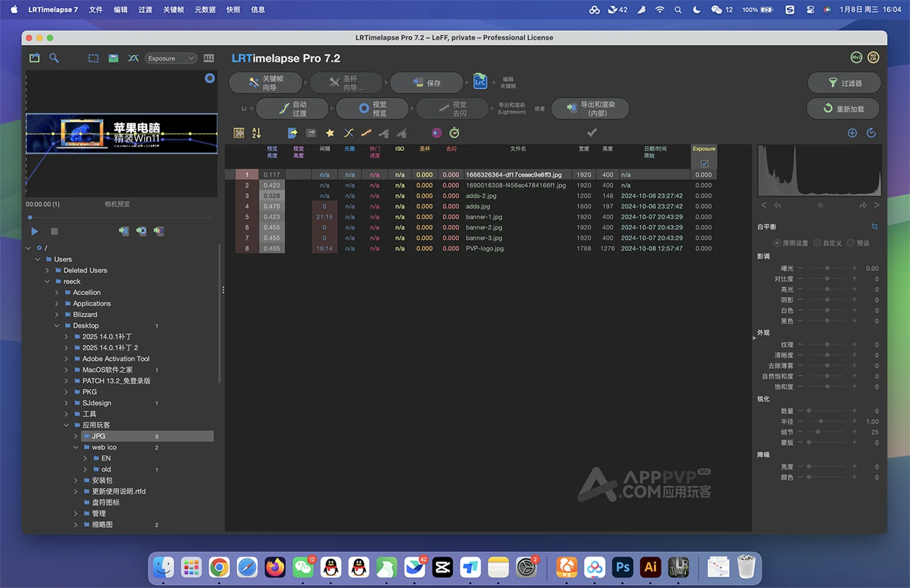
Task: Collapse the web ico folder
Action: 75,447
